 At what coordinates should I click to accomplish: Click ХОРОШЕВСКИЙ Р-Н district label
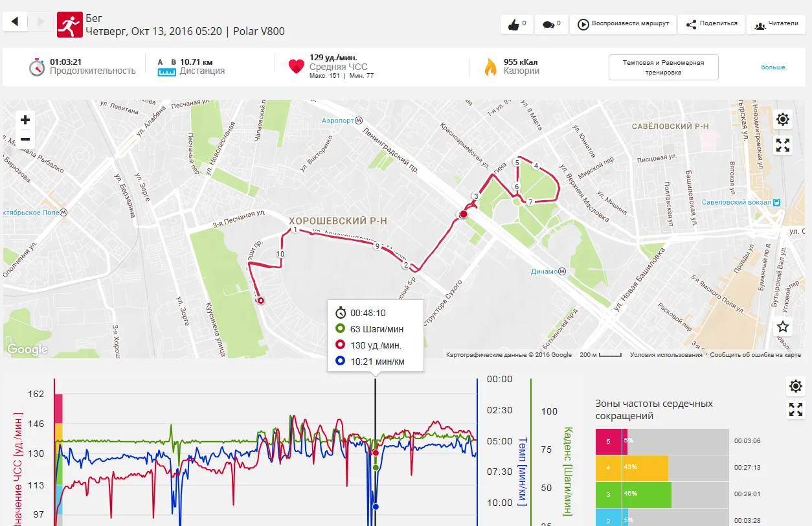click(338, 221)
